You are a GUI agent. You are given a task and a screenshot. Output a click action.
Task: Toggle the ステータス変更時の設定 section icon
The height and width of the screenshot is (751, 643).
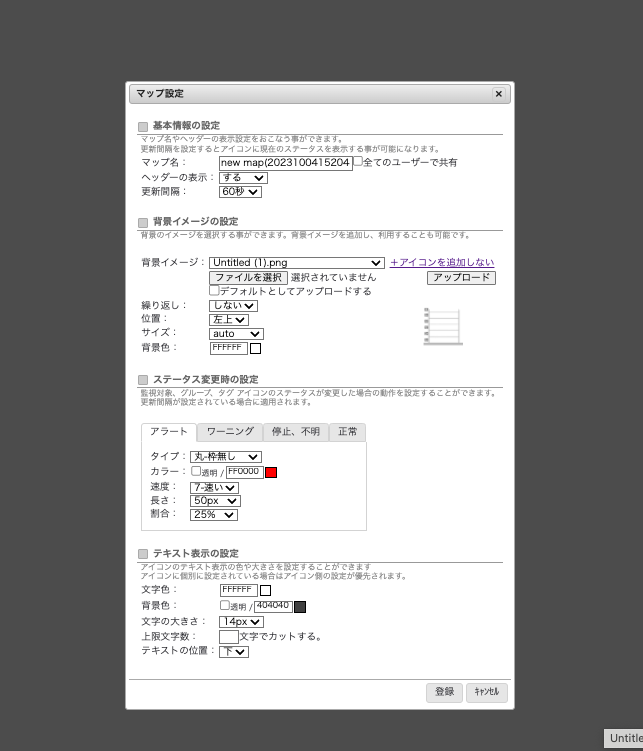(x=143, y=380)
